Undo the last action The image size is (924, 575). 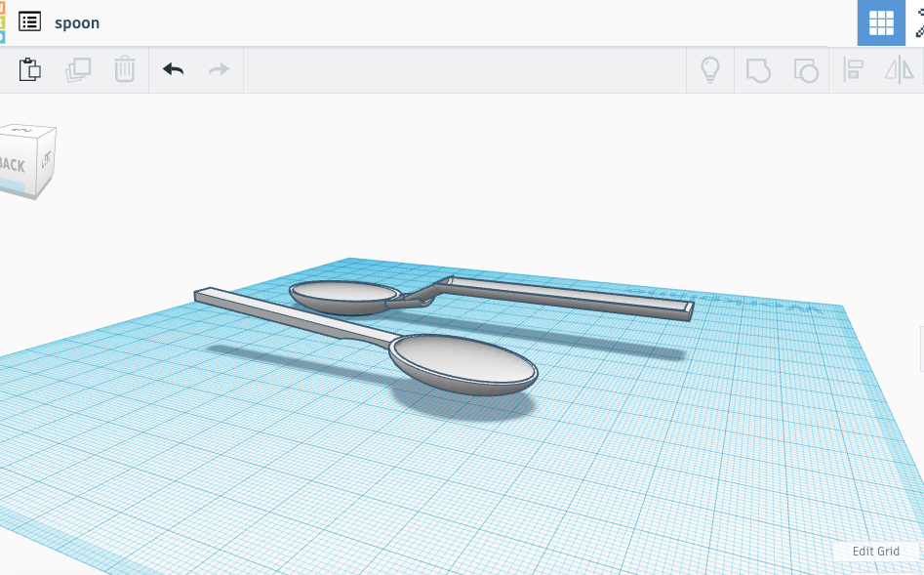click(x=173, y=69)
